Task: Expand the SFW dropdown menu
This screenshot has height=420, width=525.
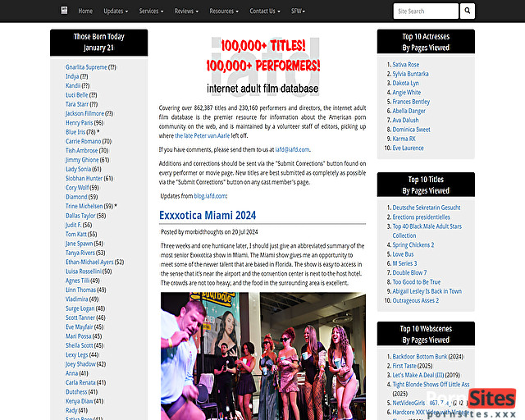Action: [298, 11]
